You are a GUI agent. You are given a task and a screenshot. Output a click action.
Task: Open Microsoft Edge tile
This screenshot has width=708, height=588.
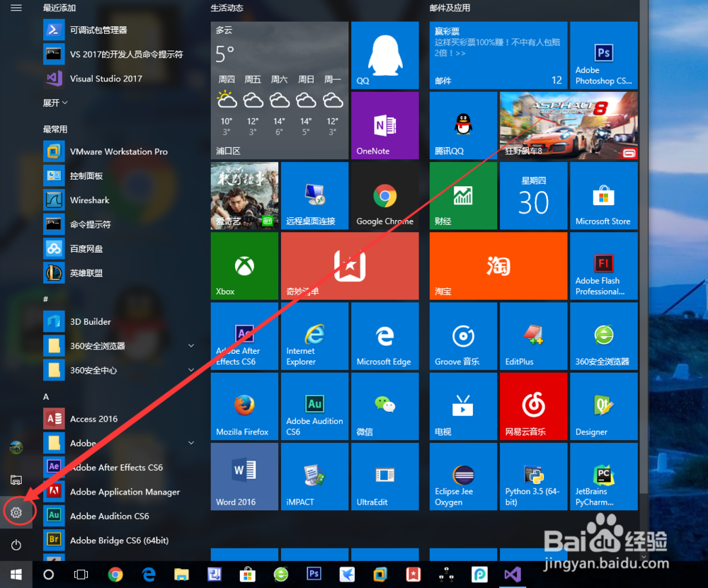click(384, 336)
